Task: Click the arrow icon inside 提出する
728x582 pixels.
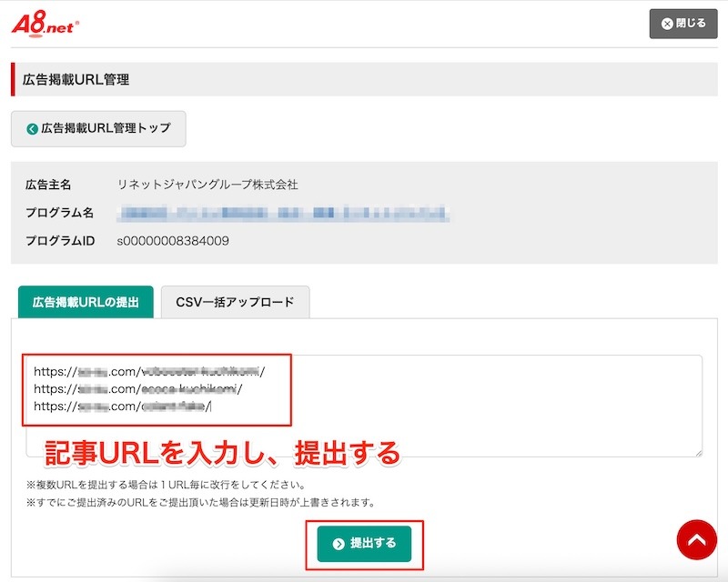Action: click(339, 544)
